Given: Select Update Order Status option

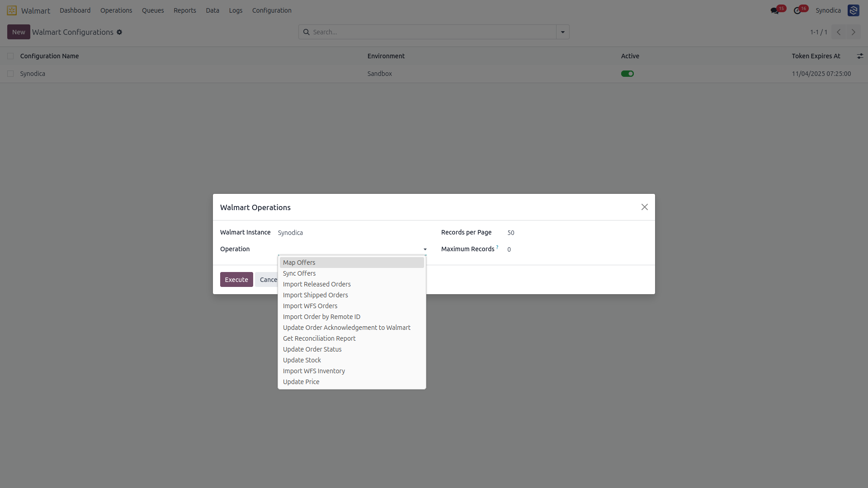Looking at the screenshot, I should tap(352, 349).
